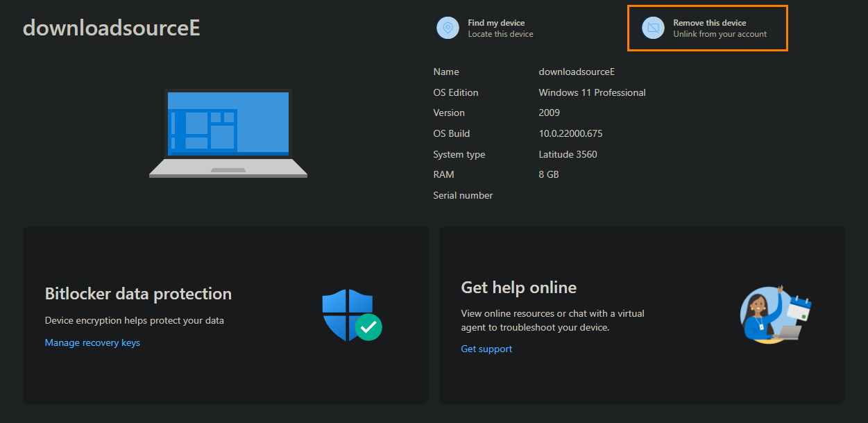
Task: Click the Serial number label
Action: [463, 195]
